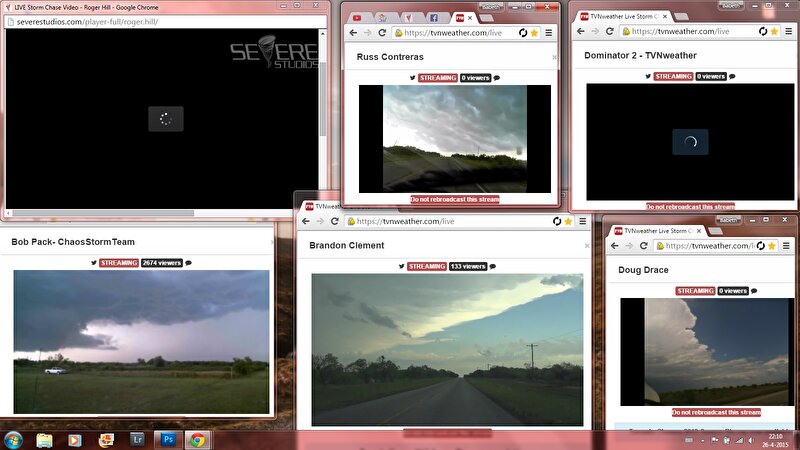Screen dimensions: 800x450
Task: Click severestudios.com address bar in Roger Hill window
Action: coord(165,22)
